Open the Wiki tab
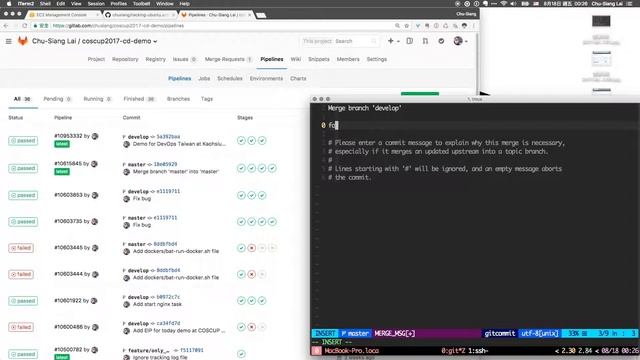Viewport: 640px width, 360px height. [296, 59]
